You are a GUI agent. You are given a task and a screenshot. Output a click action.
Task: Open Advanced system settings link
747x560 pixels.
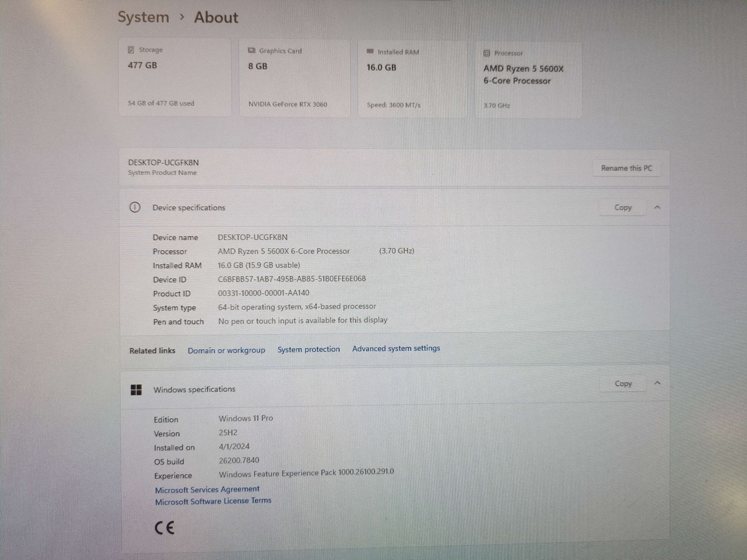tap(396, 348)
